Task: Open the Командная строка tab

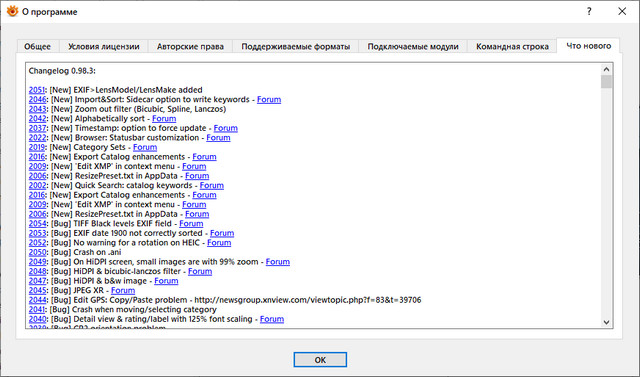Action: click(512, 47)
